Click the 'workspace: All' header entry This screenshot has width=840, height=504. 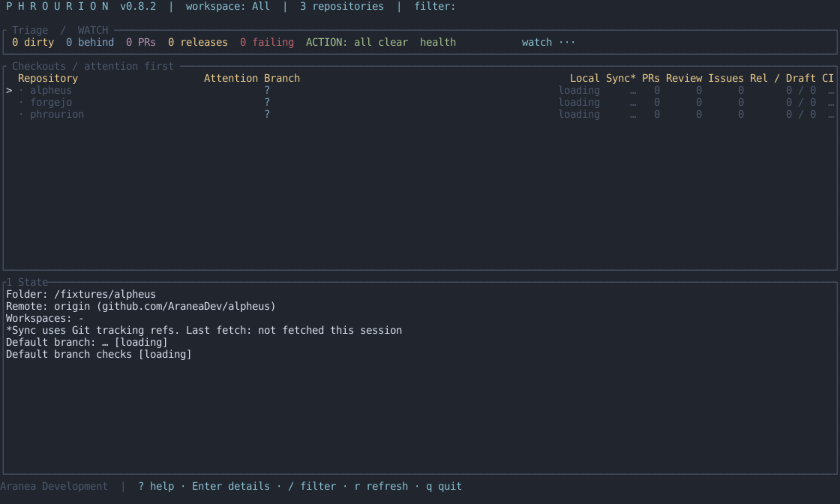coord(228,7)
